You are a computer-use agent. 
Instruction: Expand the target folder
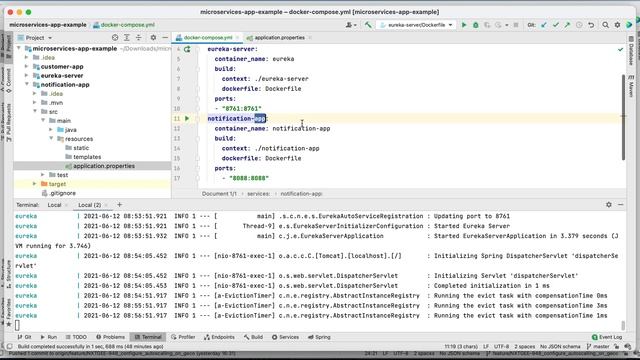point(35,184)
